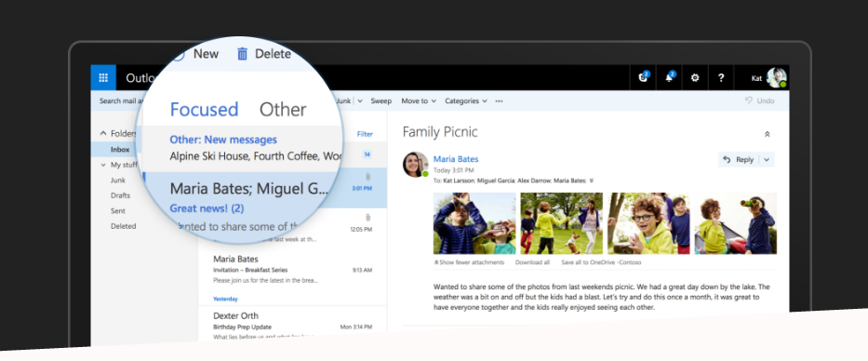868x361 pixels.
Task: Open the Deleted folder
Action: click(x=123, y=226)
